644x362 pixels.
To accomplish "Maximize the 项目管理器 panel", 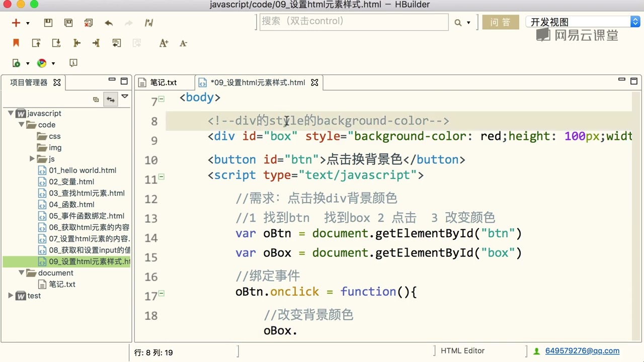I will (124, 80).
